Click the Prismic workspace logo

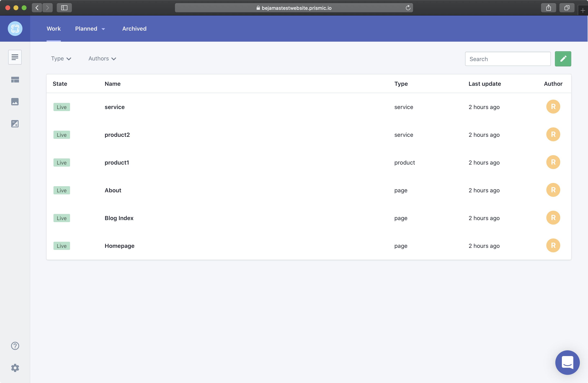(15, 28)
